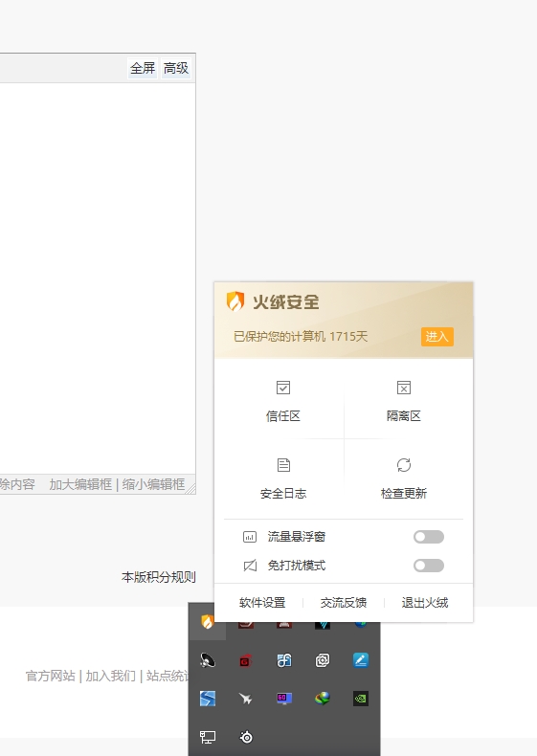This screenshot has height=756, width=537.
Task: Click the 流量悬浮窗 label text
Action: coord(297,537)
